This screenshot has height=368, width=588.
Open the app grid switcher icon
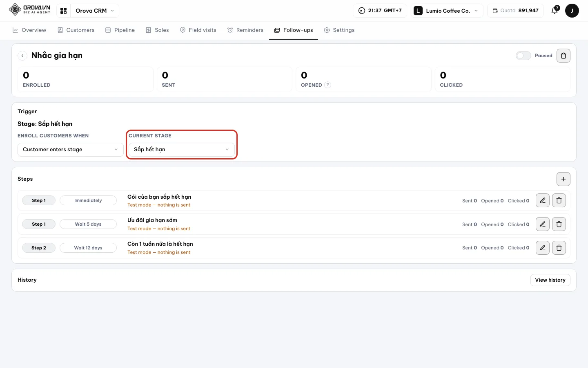(64, 11)
